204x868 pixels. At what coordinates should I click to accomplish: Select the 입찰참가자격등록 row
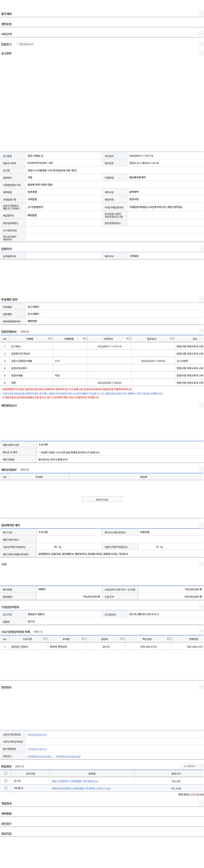pos(102,353)
